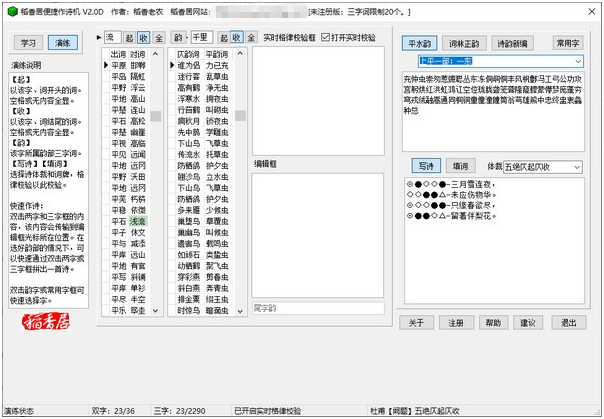Switch to 写诗 mode

pyautogui.click(x=427, y=164)
